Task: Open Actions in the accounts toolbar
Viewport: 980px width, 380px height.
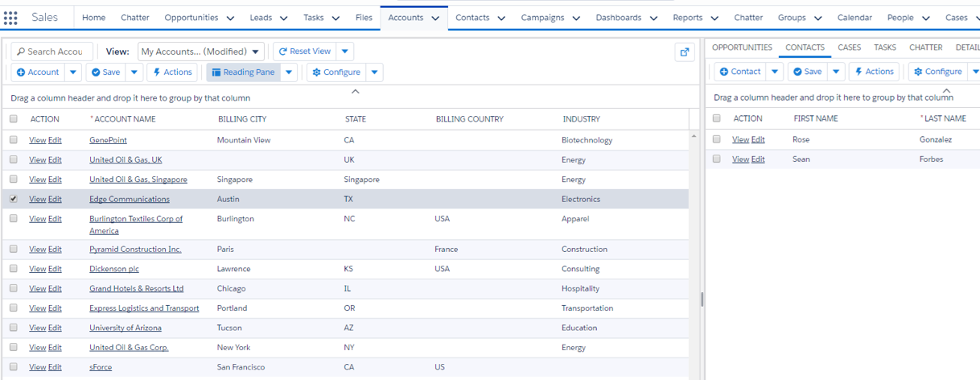Action: click(172, 72)
